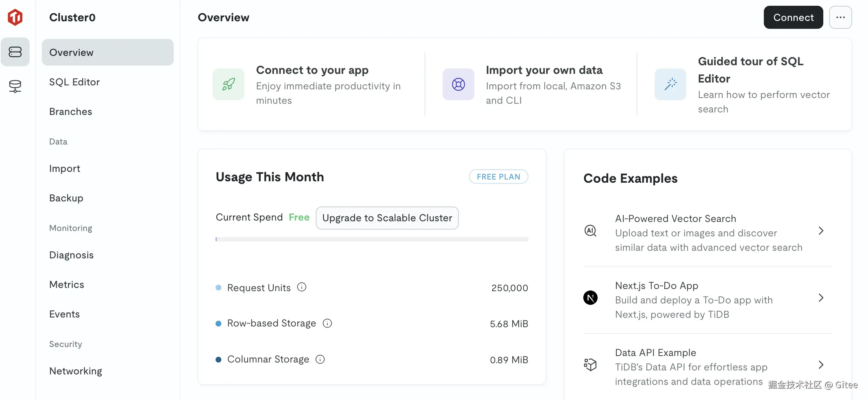Click the magic wand Guided tour icon
This screenshot has width=868, height=400.
[670, 84]
